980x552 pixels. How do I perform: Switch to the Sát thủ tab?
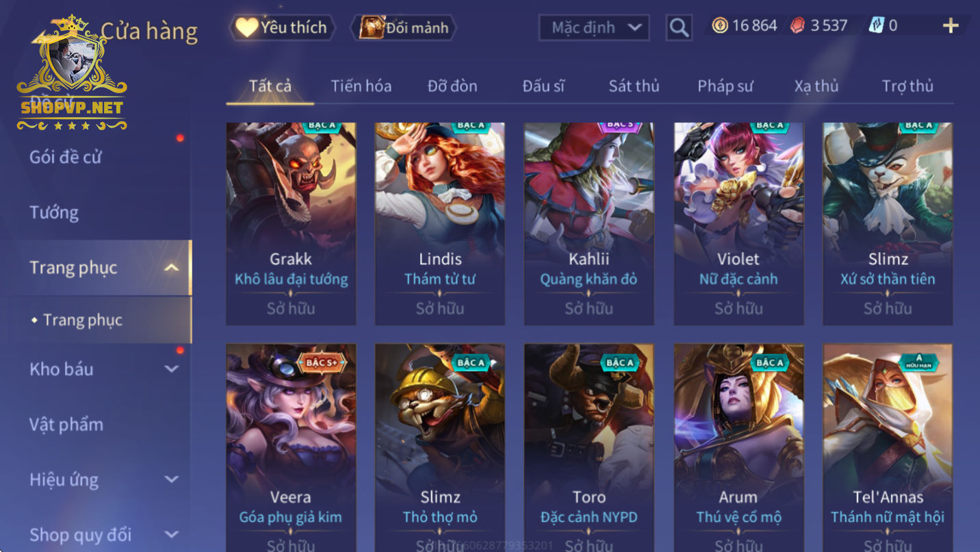coord(634,86)
